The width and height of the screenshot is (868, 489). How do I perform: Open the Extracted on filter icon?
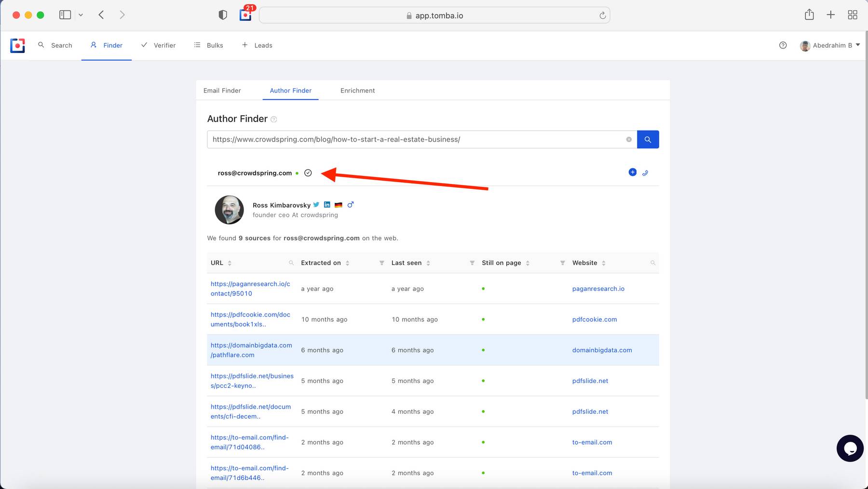tap(381, 263)
